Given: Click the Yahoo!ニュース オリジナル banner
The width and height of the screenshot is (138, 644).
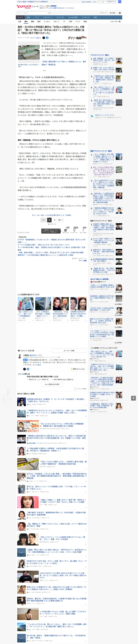Looking at the screenshot, I should [106, 116].
